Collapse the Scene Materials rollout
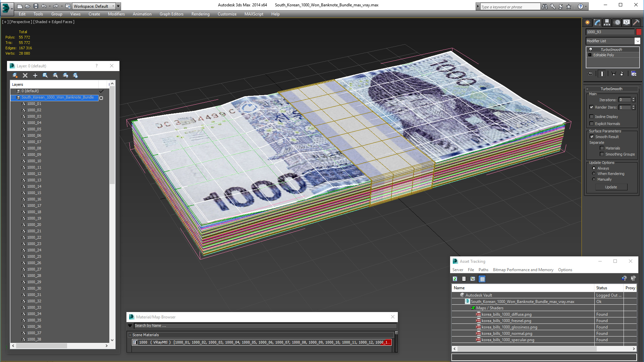 (x=130, y=335)
